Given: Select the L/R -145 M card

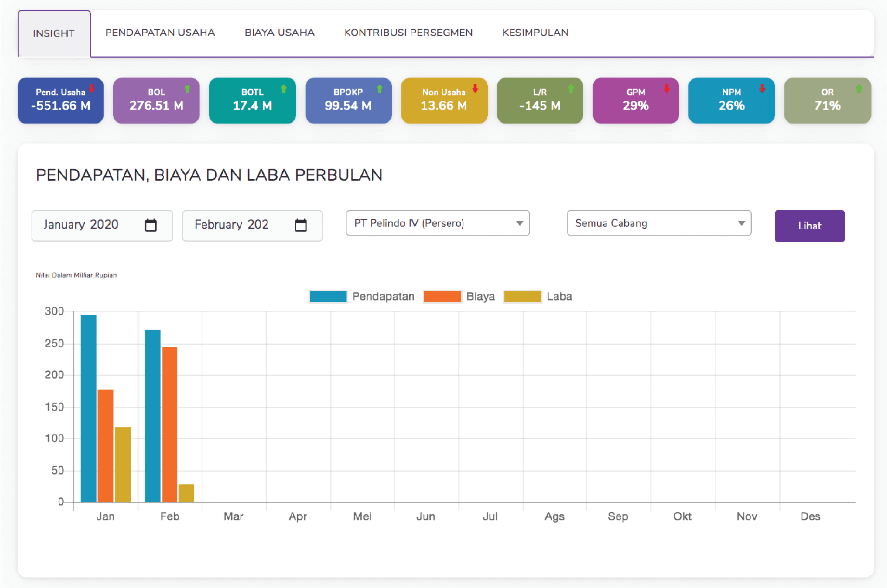Looking at the screenshot, I should coord(540,100).
